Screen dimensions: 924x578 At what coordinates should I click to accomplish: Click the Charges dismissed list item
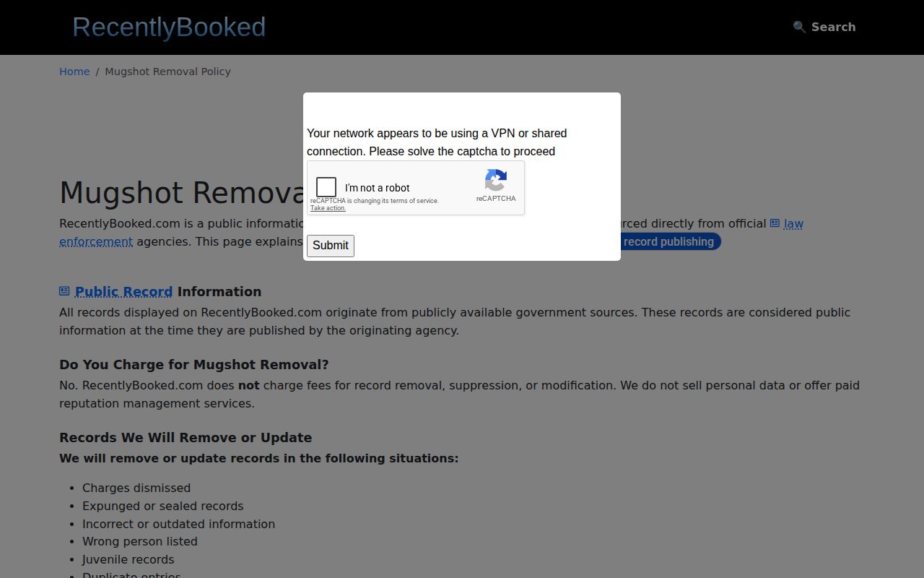[136, 488]
